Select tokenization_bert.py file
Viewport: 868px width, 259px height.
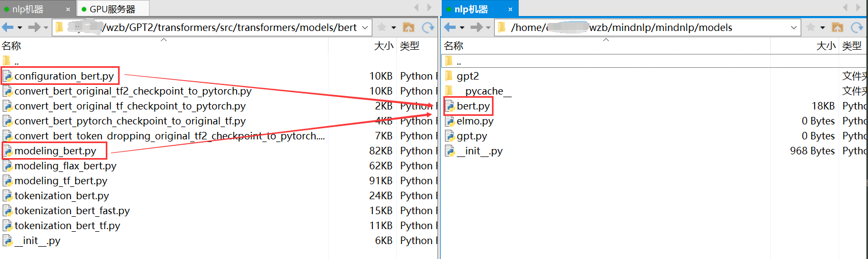point(61,196)
